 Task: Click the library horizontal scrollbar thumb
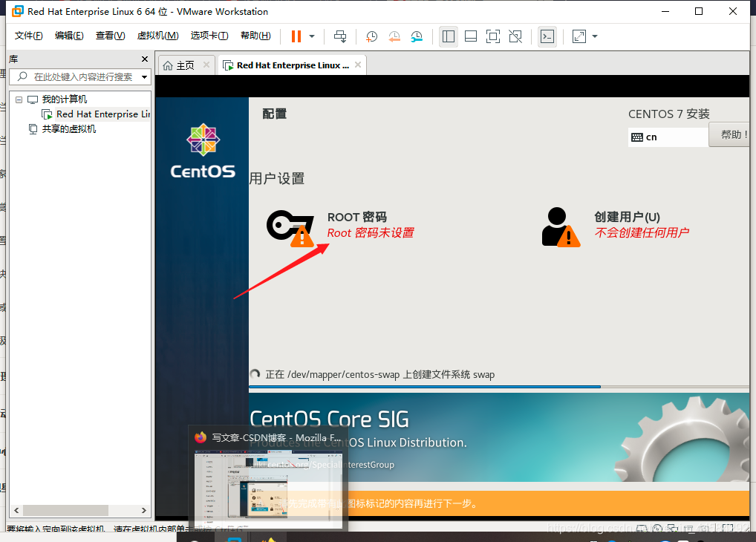click(x=65, y=510)
